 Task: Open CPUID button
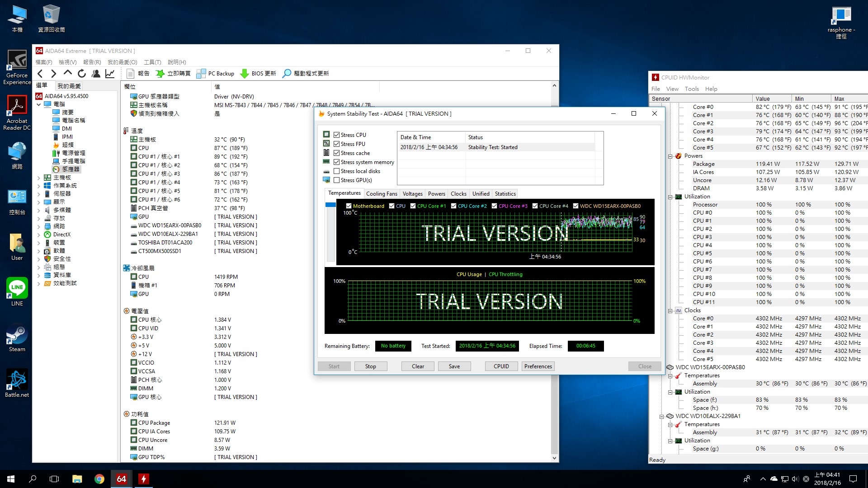(501, 366)
